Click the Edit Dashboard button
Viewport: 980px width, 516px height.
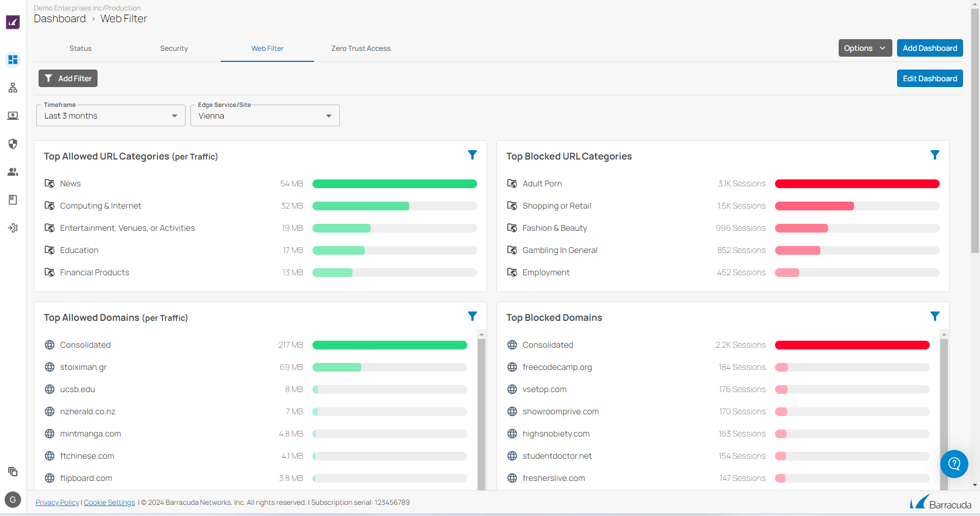point(930,78)
